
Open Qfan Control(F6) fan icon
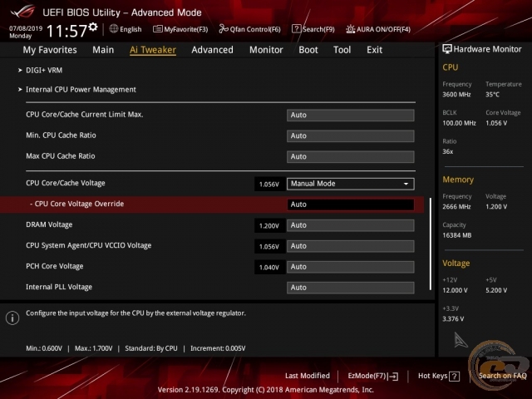coord(224,29)
